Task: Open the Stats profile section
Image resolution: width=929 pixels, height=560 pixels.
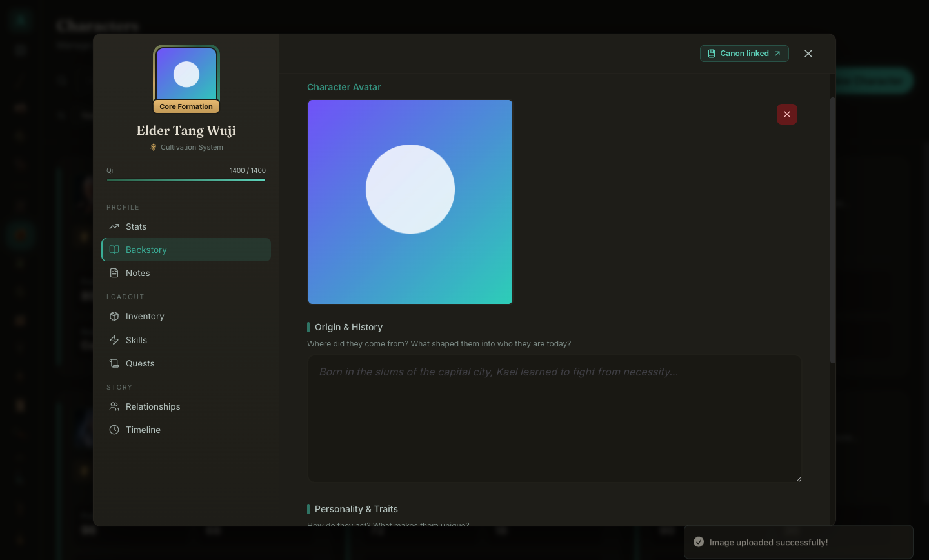Action: pyautogui.click(x=186, y=226)
